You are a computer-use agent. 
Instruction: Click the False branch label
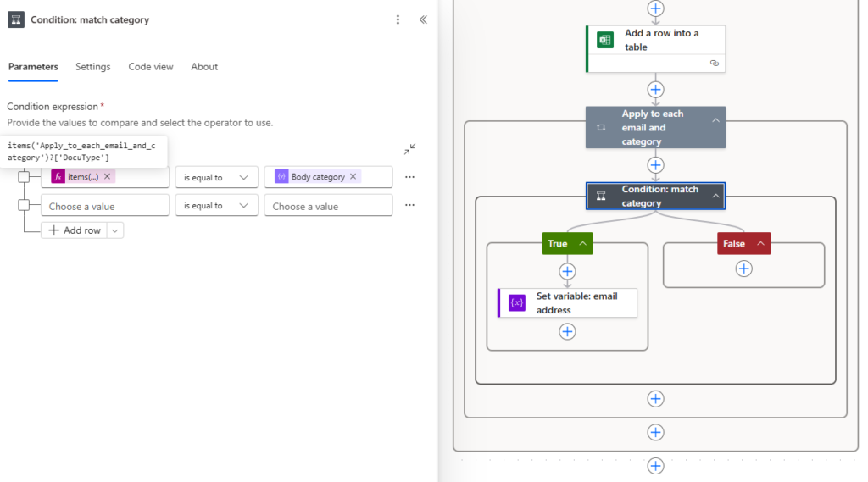[734, 243]
